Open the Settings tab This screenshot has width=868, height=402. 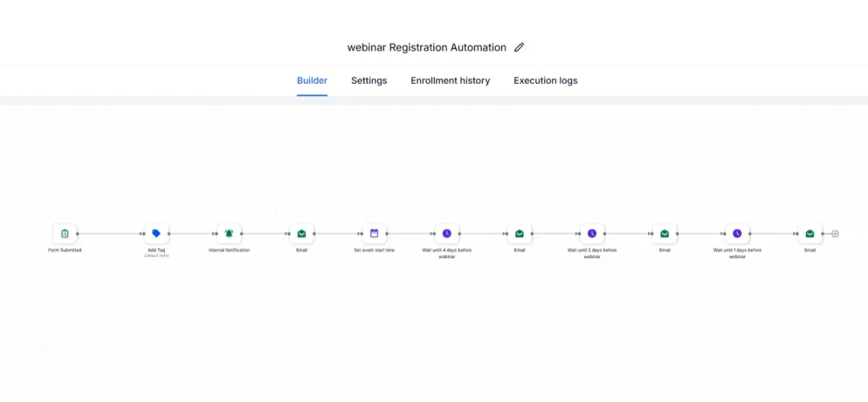369,81
